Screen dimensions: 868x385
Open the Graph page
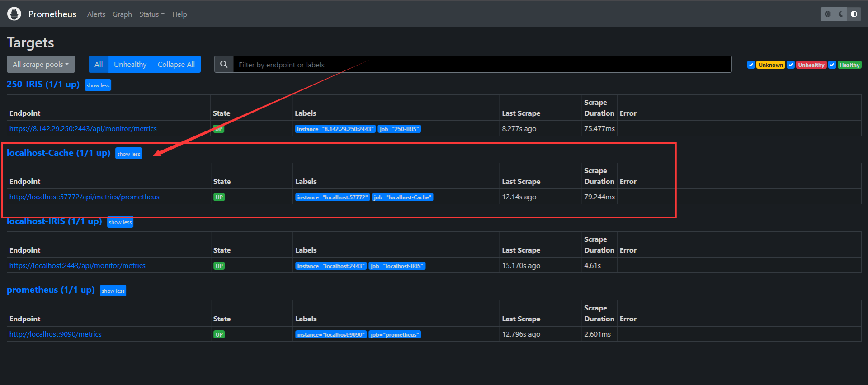122,14
